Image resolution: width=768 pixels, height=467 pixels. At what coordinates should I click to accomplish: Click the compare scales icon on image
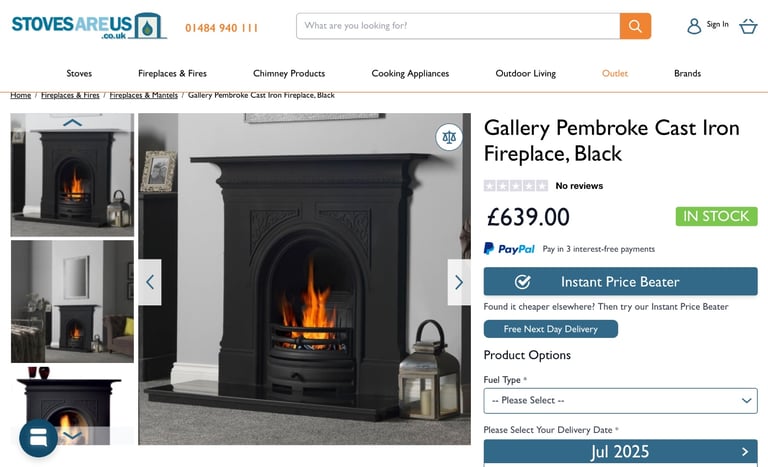pyautogui.click(x=449, y=137)
